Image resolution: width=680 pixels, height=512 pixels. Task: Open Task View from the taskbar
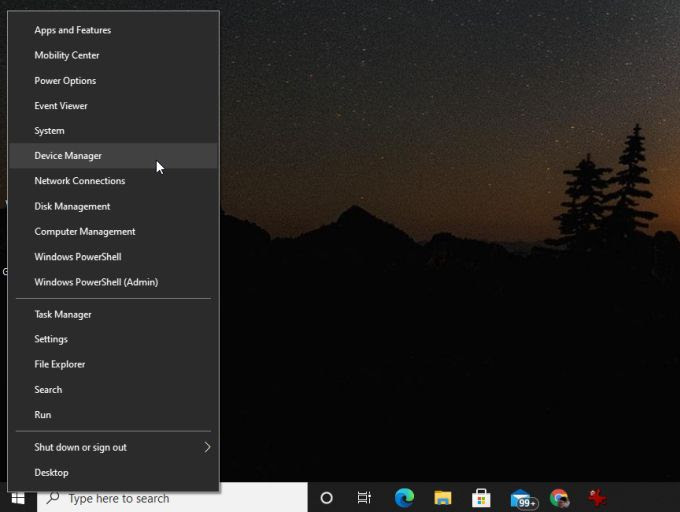tap(364, 498)
